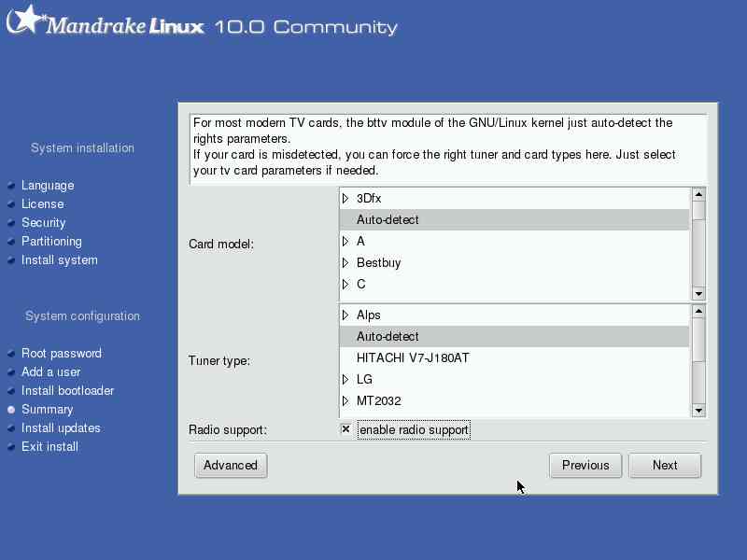
Task: Click the bttv help text box
Action: 448,147
